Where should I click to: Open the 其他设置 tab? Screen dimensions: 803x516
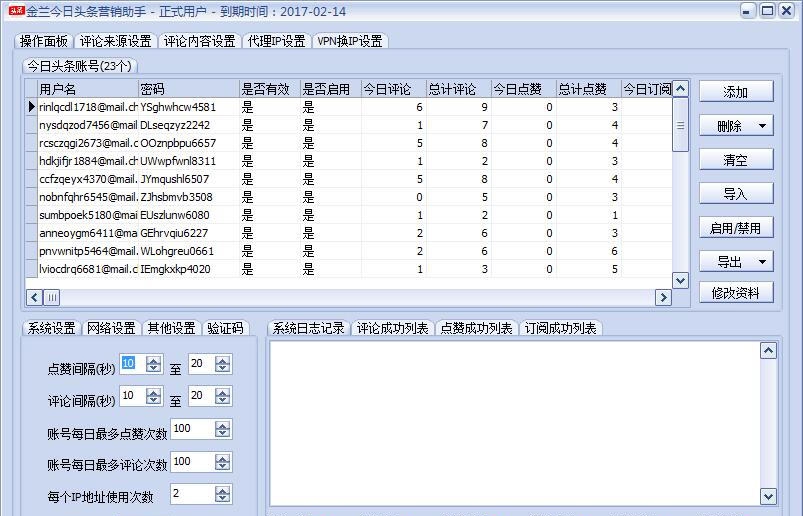click(172, 328)
